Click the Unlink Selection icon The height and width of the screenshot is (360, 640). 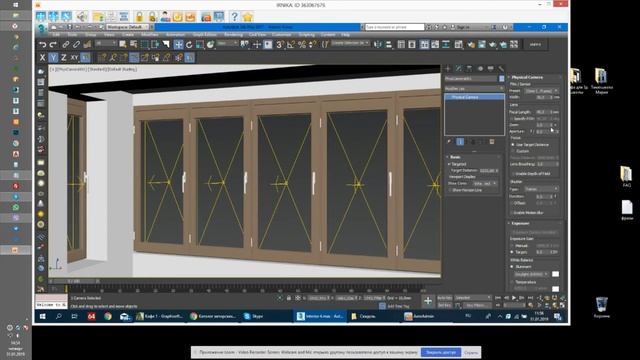point(76,44)
